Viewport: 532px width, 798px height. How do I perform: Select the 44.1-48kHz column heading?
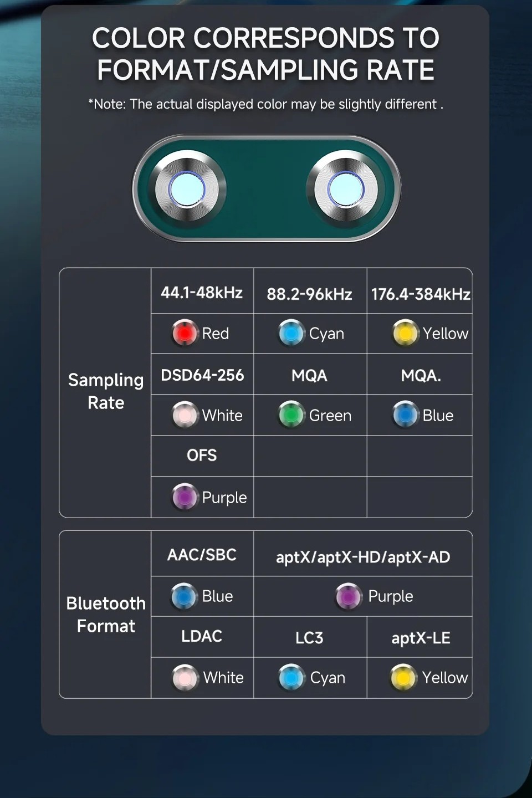[x=202, y=293]
